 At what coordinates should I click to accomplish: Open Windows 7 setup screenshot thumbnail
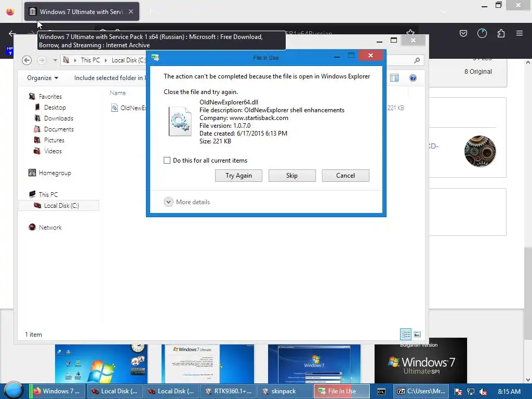point(314,364)
